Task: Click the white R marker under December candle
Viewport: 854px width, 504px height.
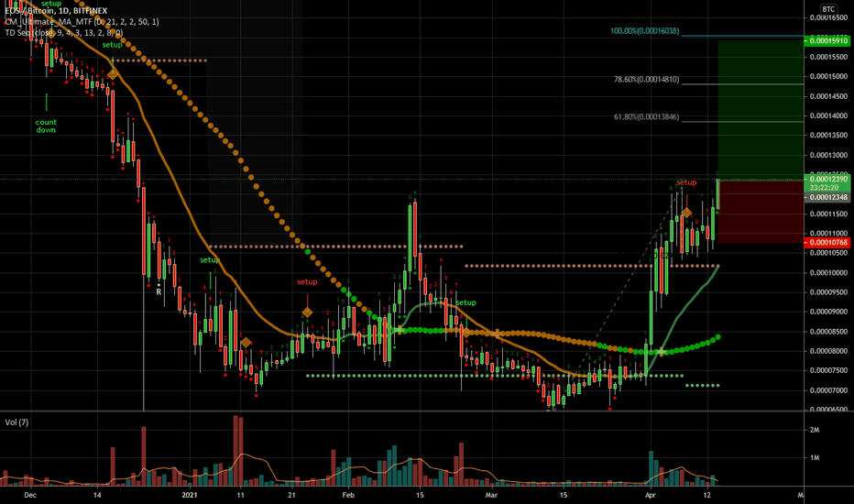Action: tap(159, 292)
